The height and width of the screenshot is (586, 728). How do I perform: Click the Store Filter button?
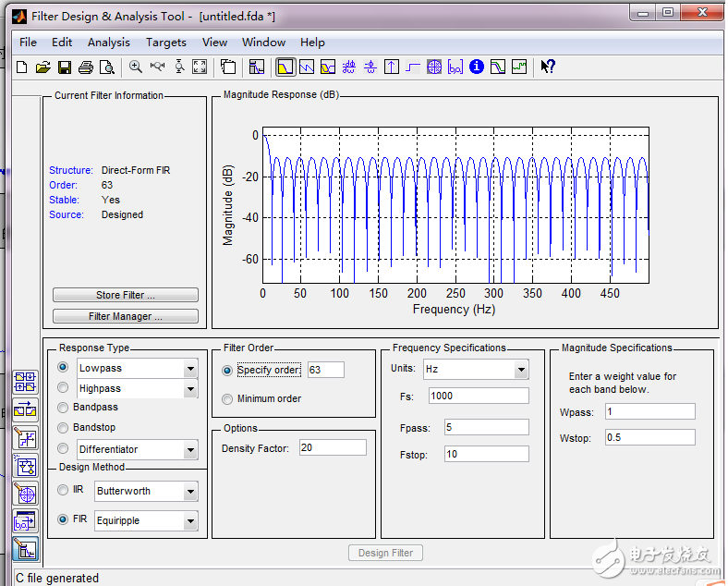126,296
